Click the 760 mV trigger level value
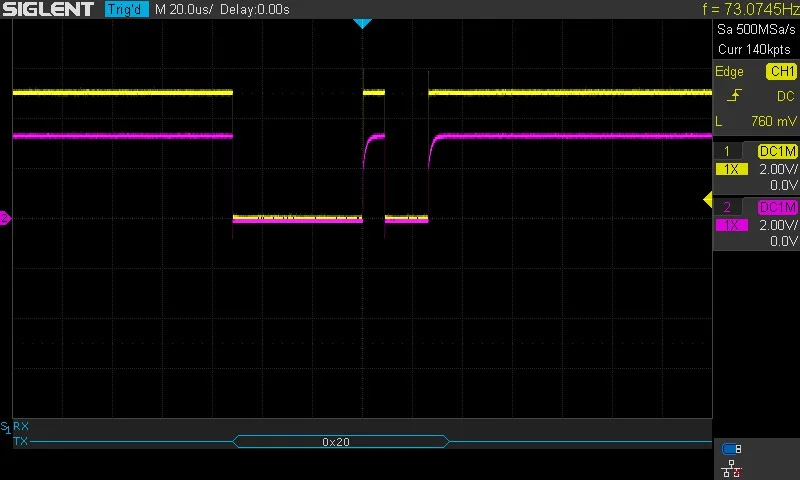800x480 pixels. point(773,121)
